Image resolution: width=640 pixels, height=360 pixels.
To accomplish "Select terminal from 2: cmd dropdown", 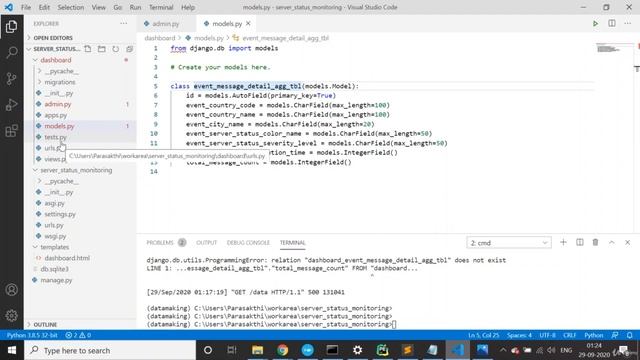I will click(x=509, y=243).
